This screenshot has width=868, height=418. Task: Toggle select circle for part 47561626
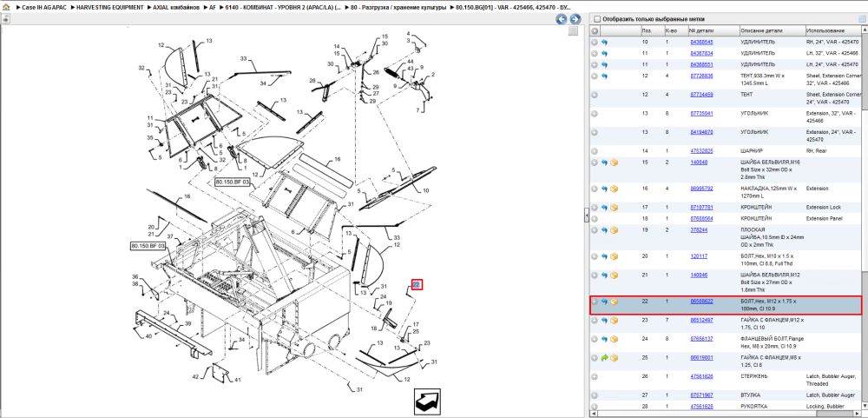[x=595, y=376]
